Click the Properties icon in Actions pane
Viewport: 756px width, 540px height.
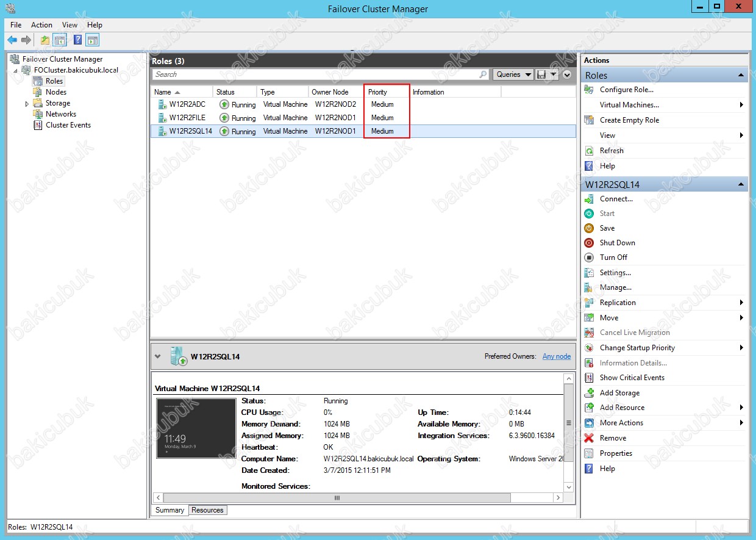click(589, 453)
